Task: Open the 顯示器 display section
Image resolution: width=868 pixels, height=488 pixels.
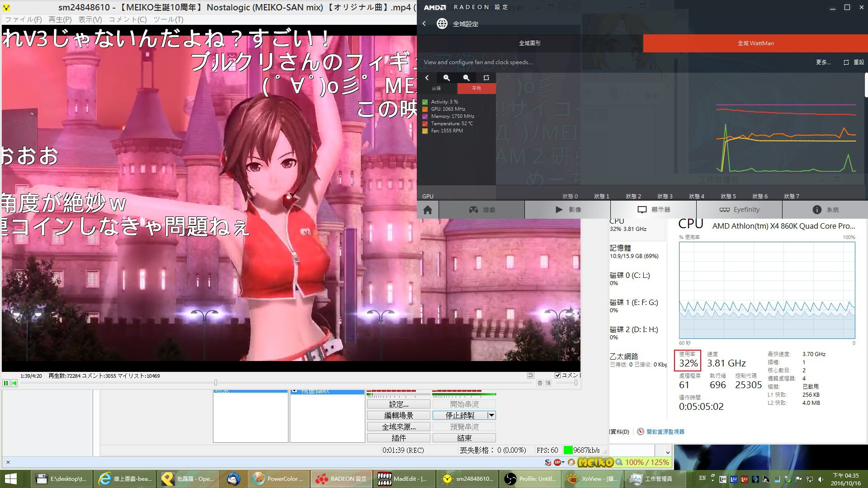Action: (654, 210)
